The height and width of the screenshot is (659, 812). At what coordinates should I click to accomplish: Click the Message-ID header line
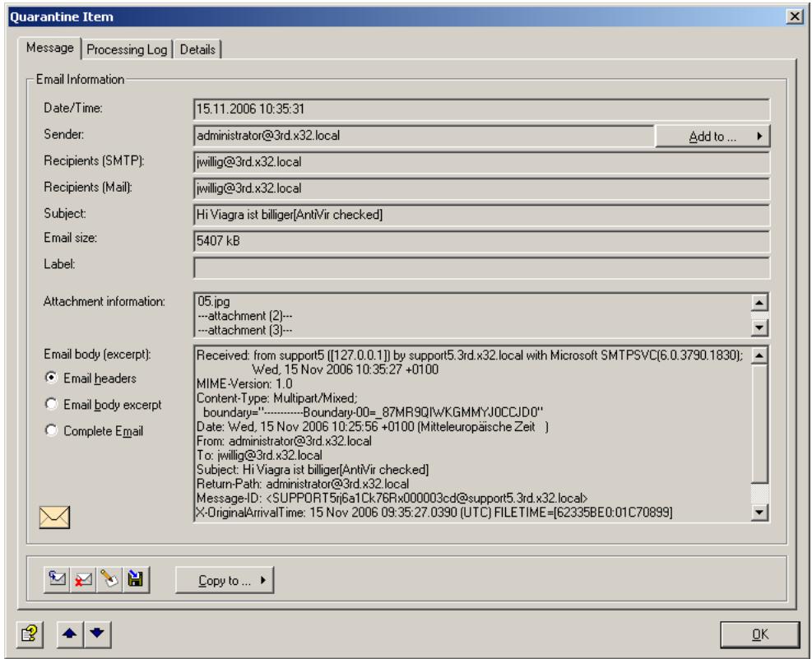coord(392,499)
